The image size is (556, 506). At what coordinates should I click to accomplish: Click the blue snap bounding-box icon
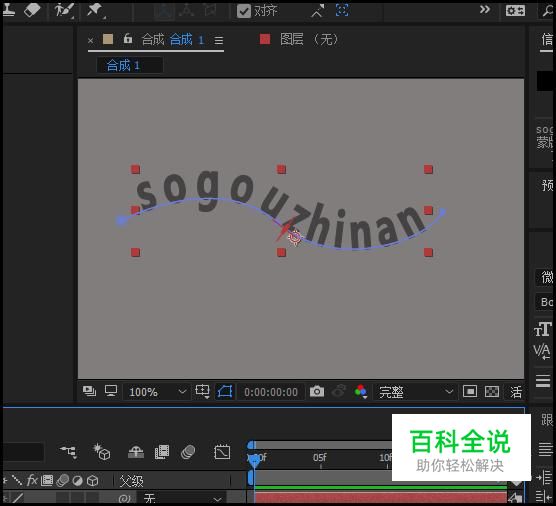(x=342, y=10)
